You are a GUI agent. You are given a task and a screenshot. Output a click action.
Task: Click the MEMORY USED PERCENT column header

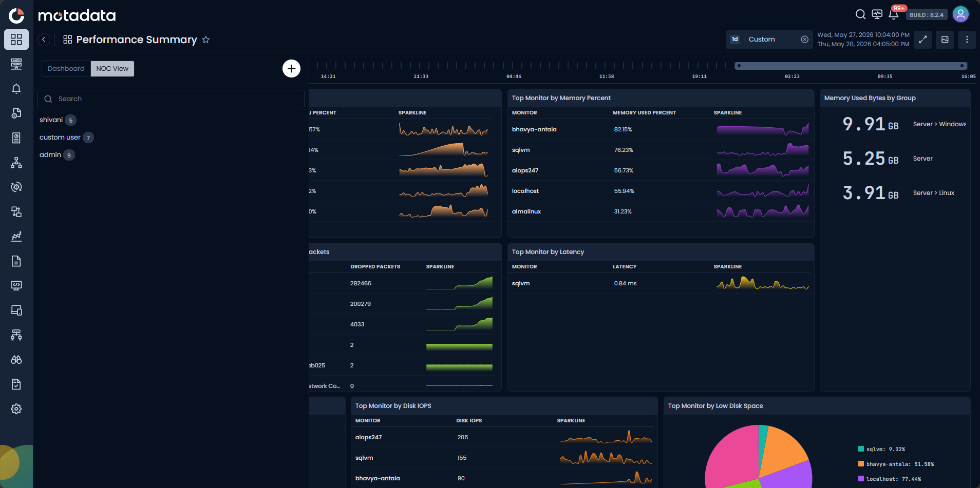click(644, 113)
